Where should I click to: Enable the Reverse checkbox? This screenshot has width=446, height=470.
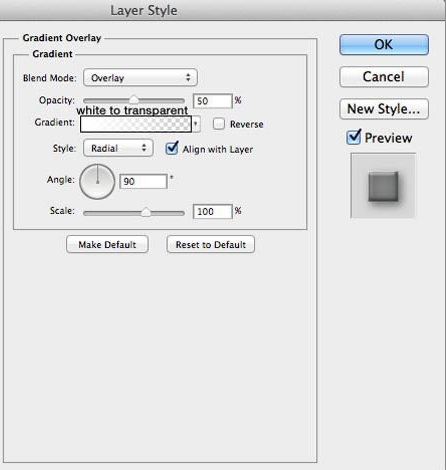point(219,124)
